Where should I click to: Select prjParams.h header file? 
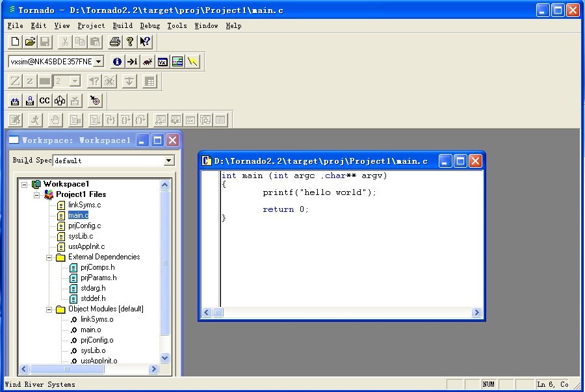[x=99, y=278]
